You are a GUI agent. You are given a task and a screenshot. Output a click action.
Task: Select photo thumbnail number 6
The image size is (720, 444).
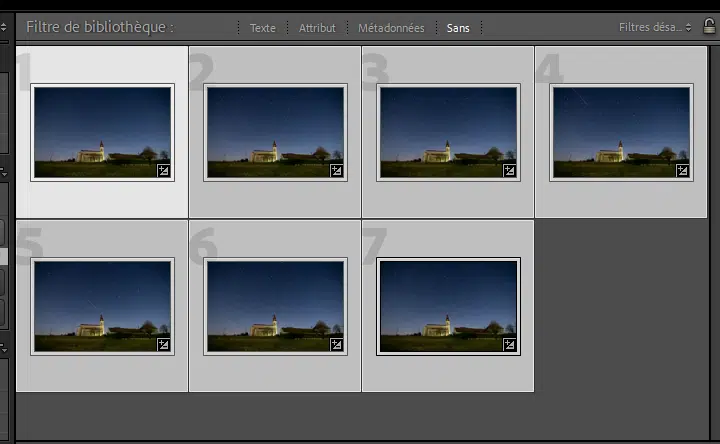point(276,306)
